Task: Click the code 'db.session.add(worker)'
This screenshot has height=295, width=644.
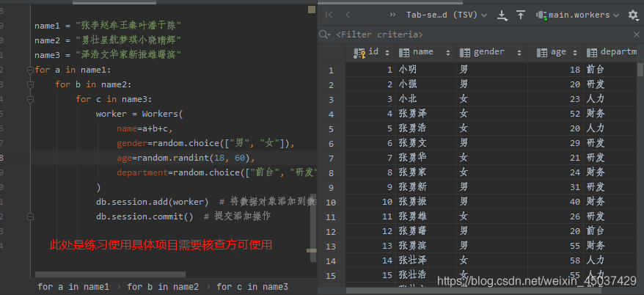Action: pos(153,202)
